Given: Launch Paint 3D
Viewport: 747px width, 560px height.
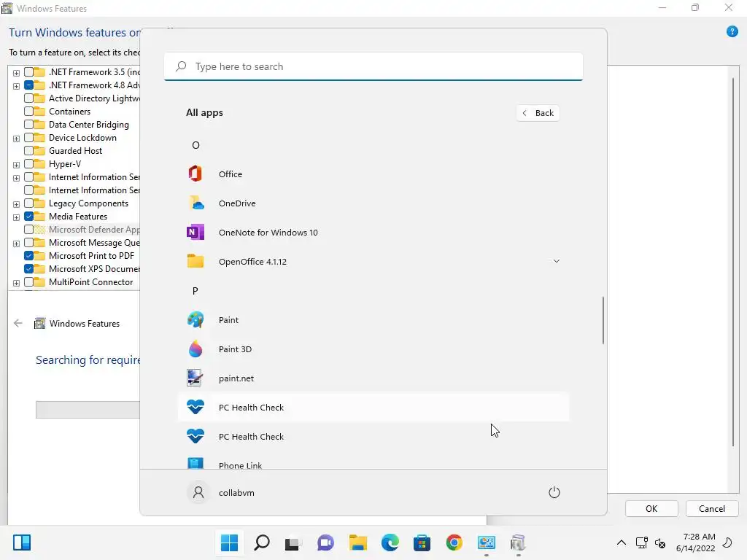Looking at the screenshot, I should [373, 349].
